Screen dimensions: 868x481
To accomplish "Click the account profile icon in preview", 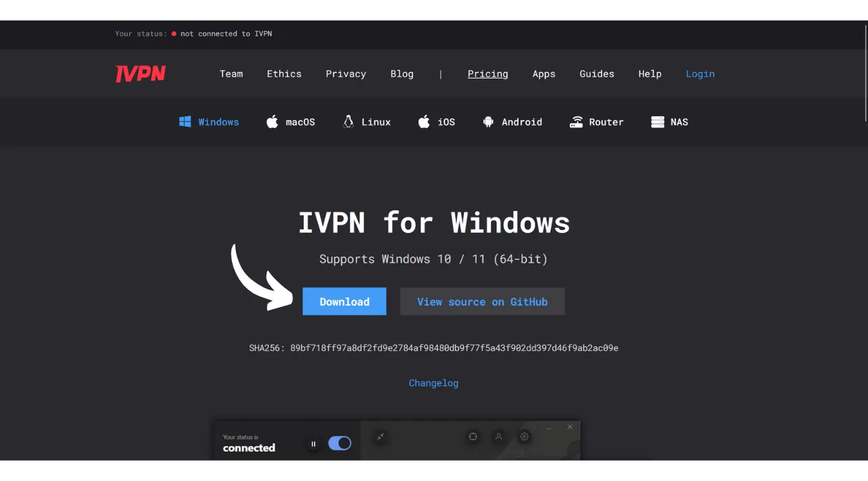I will 498,437.
